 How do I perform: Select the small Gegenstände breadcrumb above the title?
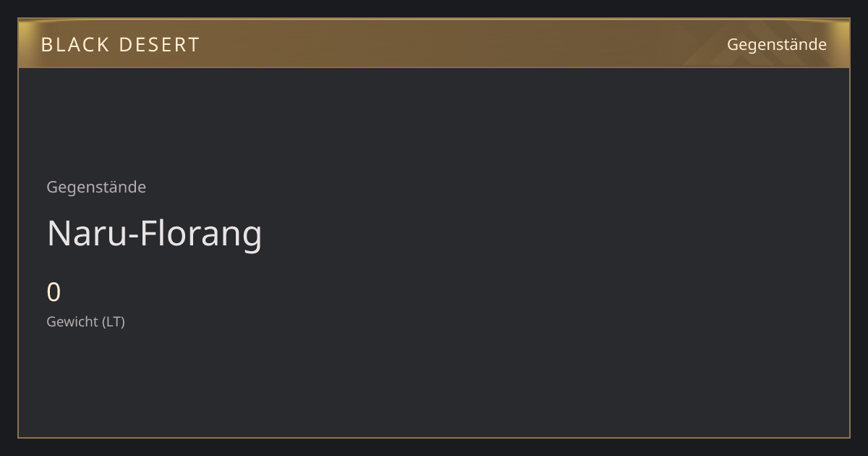[x=96, y=187]
